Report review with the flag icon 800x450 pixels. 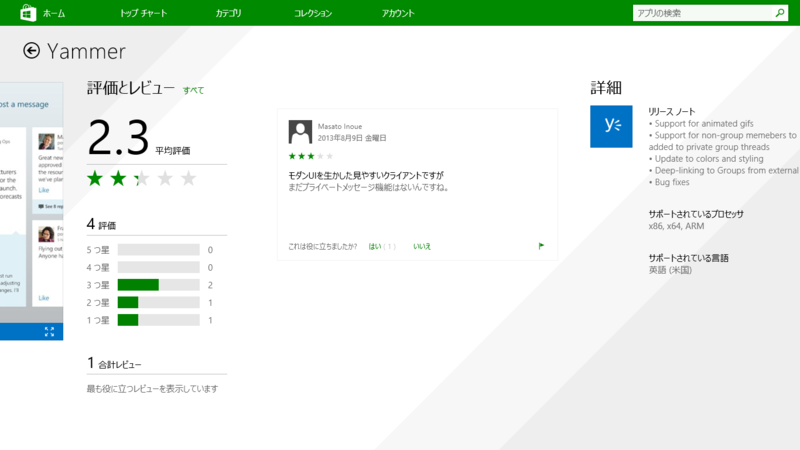tap(541, 246)
